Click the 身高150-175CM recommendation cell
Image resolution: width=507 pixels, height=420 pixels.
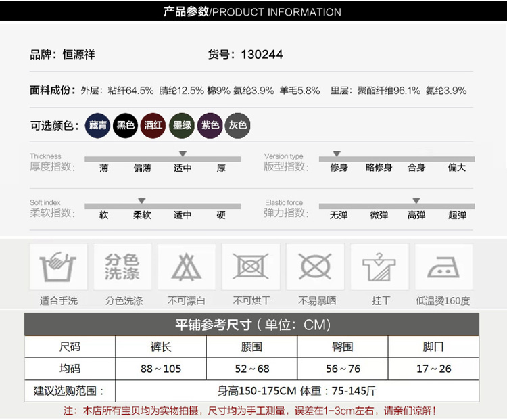tap(297, 391)
